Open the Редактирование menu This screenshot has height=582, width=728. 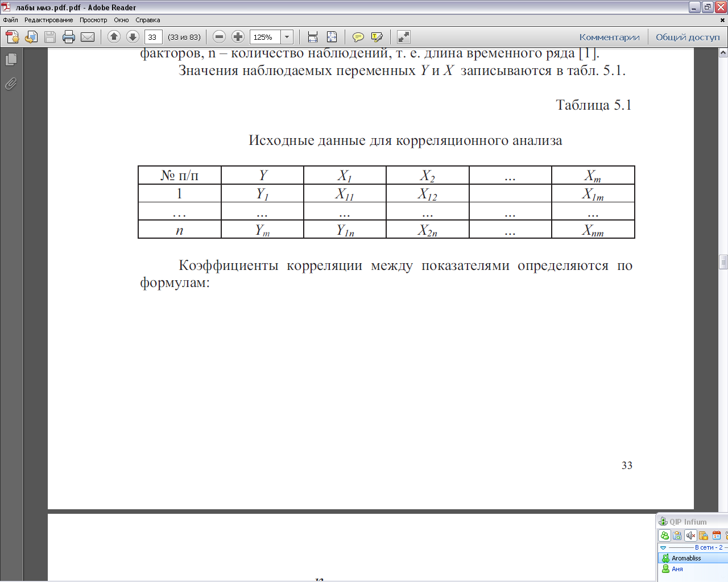[49, 20]
